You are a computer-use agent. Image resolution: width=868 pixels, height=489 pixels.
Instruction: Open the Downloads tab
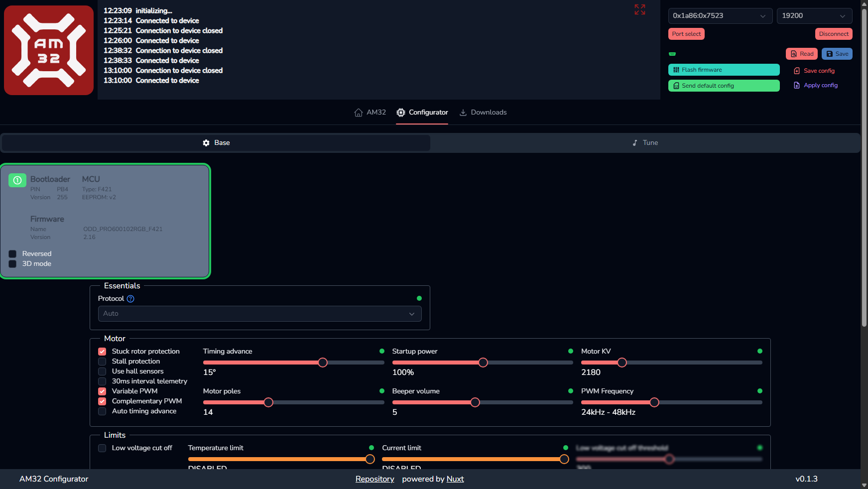click(x=483, y=113)
